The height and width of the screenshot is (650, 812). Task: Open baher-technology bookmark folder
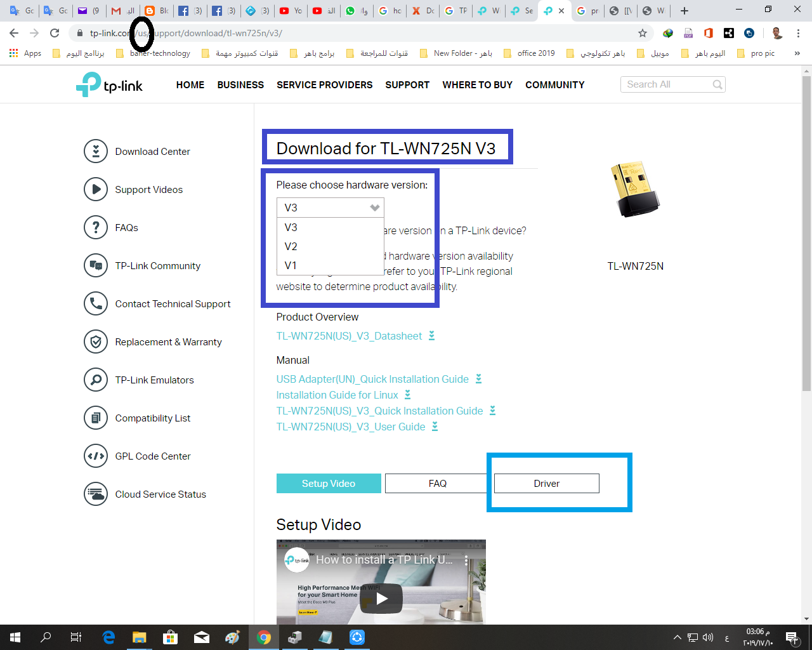153,53
